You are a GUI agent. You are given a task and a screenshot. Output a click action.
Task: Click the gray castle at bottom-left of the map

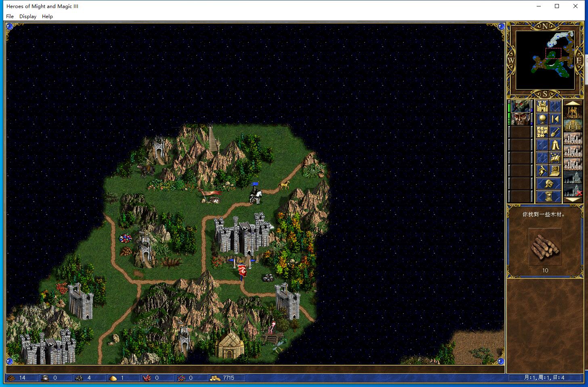tap(48, 346)
